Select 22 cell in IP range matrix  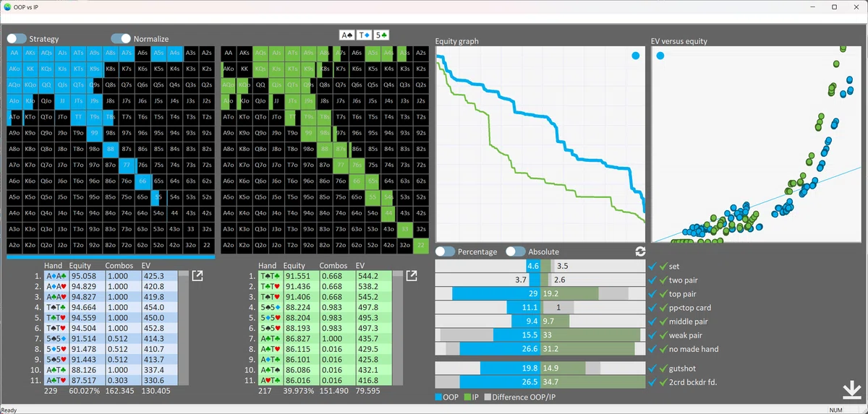tap(422, 246)
